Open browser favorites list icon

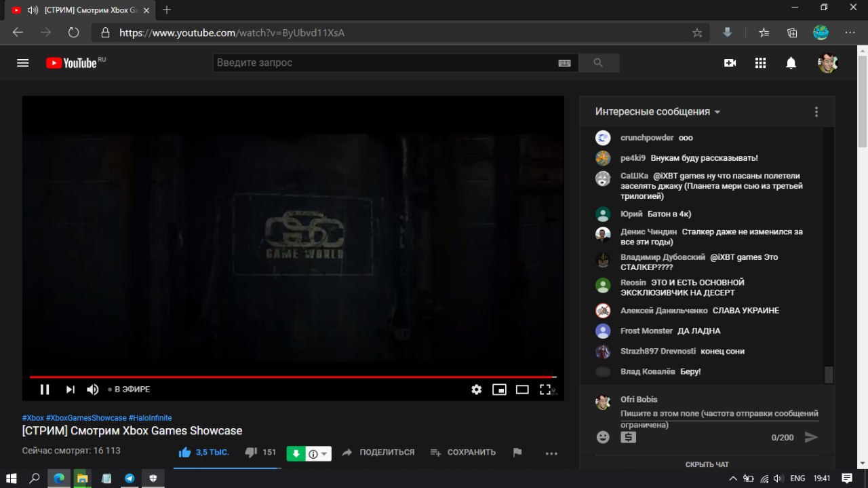[764, 33]
